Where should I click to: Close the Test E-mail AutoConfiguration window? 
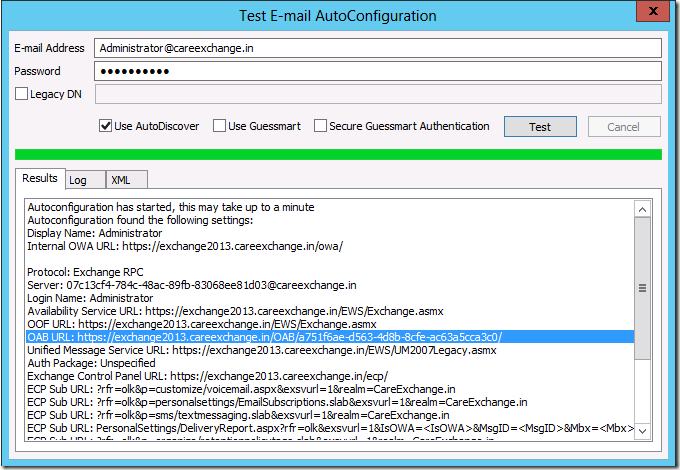pos(653,11)
